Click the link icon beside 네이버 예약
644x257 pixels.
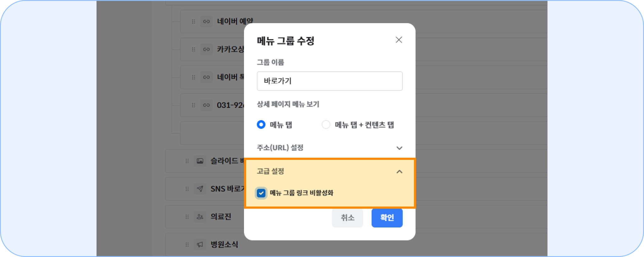click(x=206, y=21)
